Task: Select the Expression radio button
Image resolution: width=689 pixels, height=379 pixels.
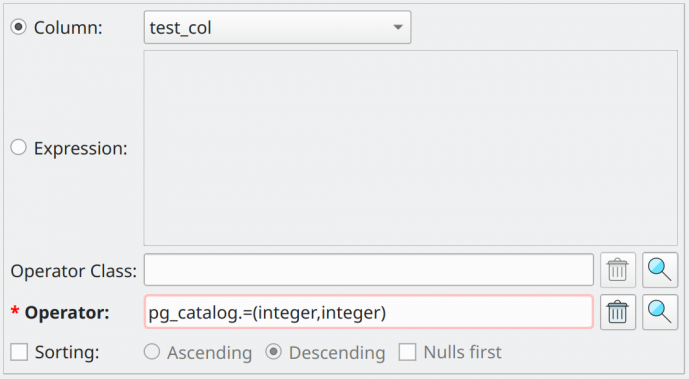Action: click(18, 148)
